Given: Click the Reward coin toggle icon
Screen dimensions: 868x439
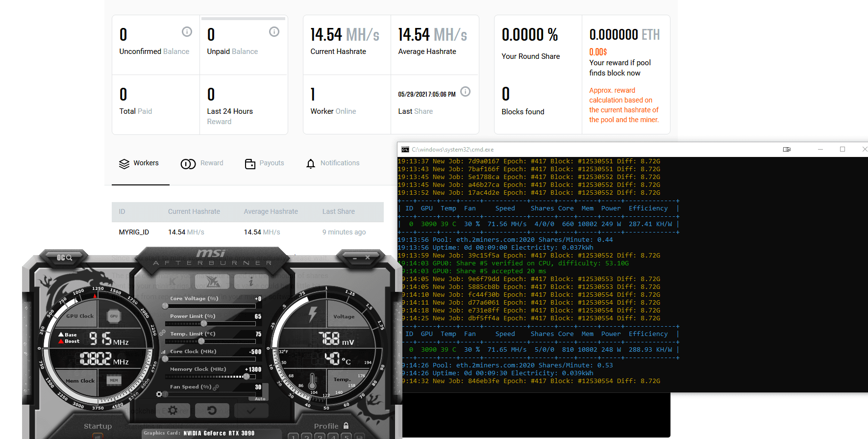Looking at the screenshot, I should (x=188, y=164).
